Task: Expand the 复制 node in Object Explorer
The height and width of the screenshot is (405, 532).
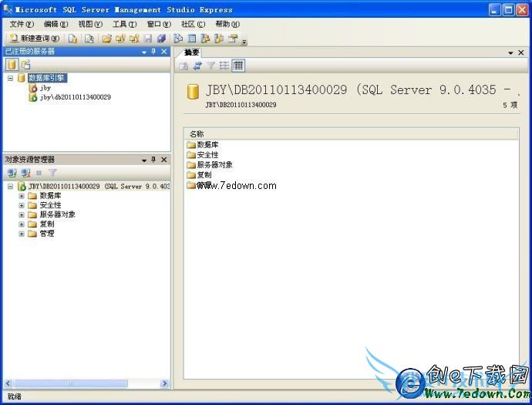Action: pos(22,224)
